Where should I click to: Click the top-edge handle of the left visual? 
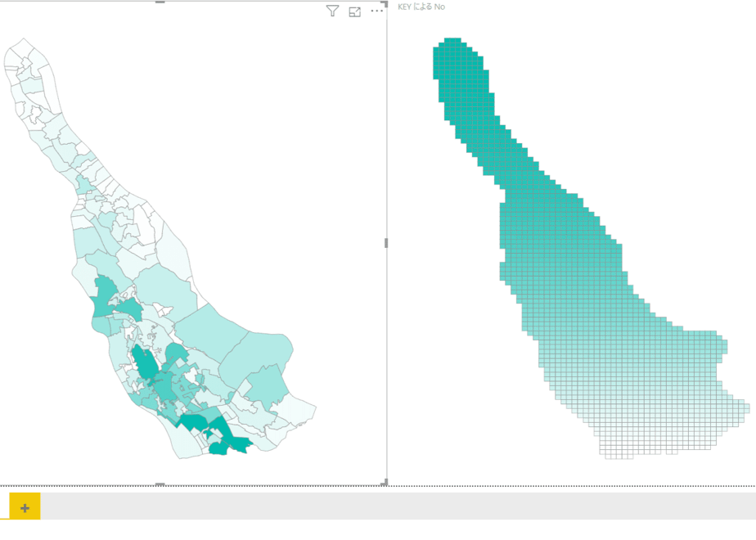(160, 2)
